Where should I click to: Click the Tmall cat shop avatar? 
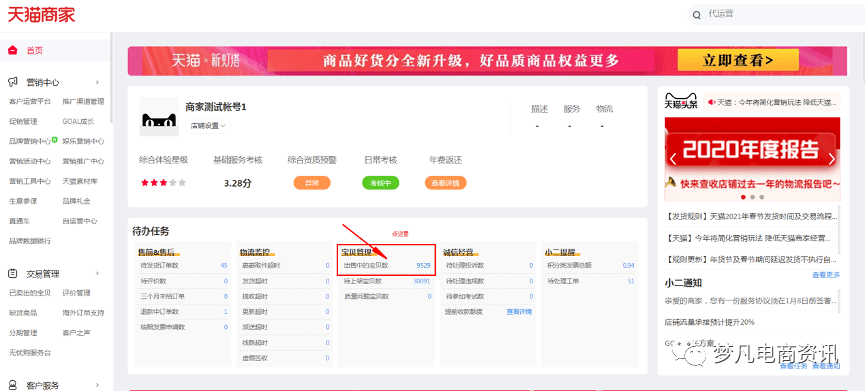[x=159, y=117]
